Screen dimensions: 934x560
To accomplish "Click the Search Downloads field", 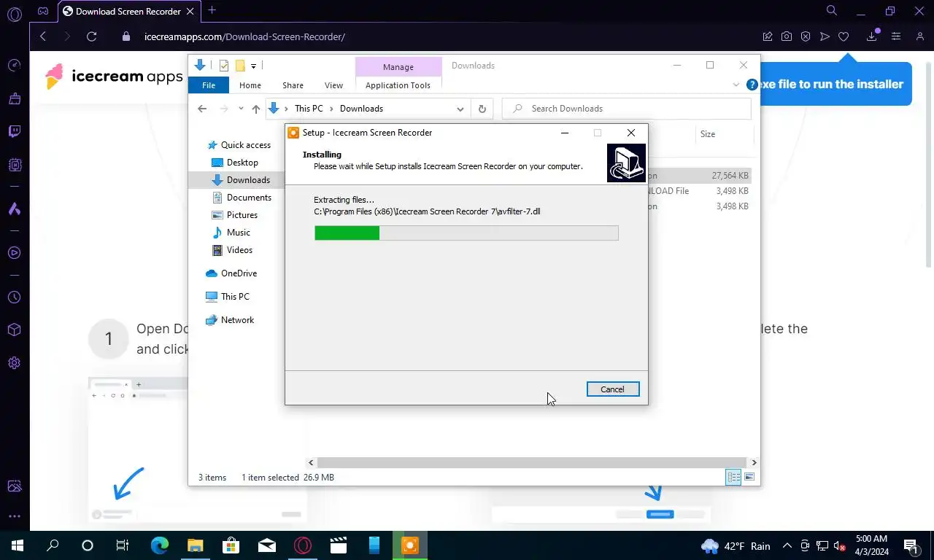I will tap(627, 109).
